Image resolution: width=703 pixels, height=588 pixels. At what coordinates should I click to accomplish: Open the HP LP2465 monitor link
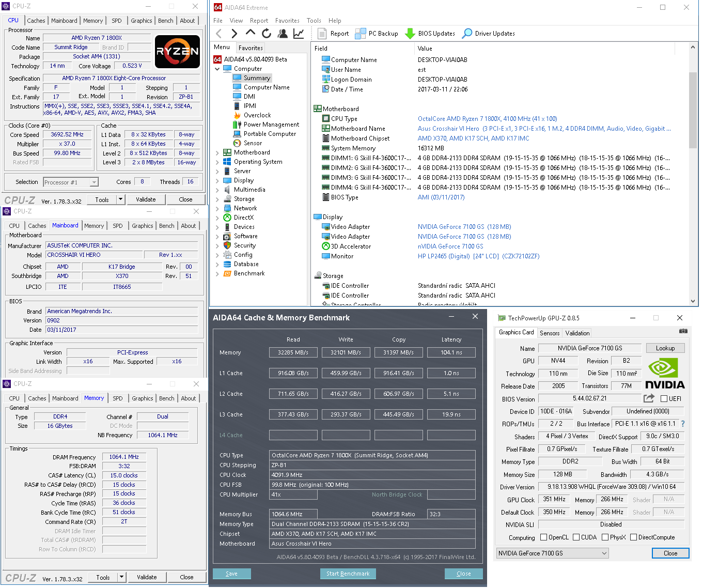[478, 256]
